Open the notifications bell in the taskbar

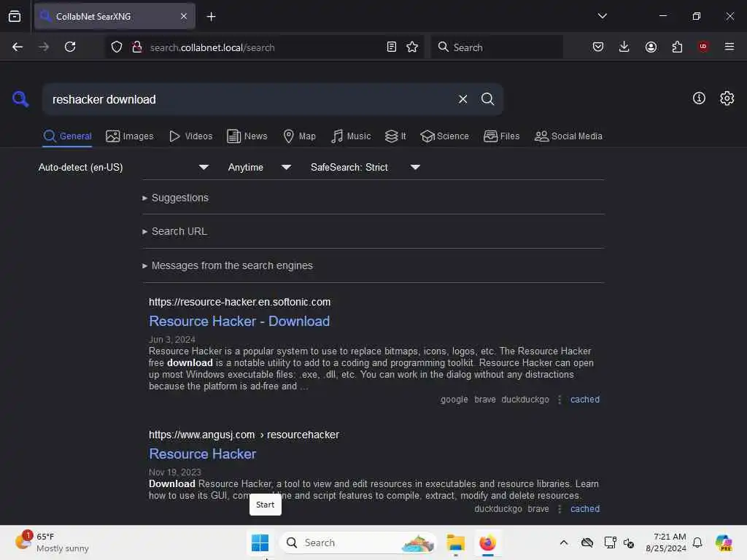point(697,542)
